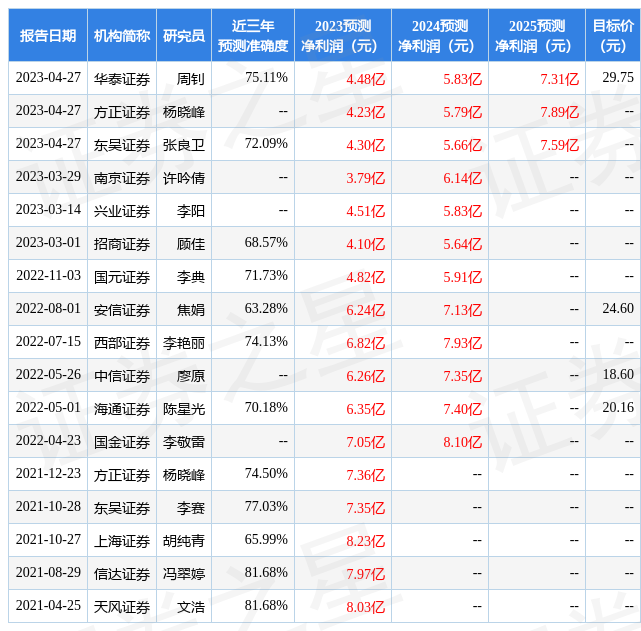
Task: Click target price 18.60
Action: tap(618, 375)
